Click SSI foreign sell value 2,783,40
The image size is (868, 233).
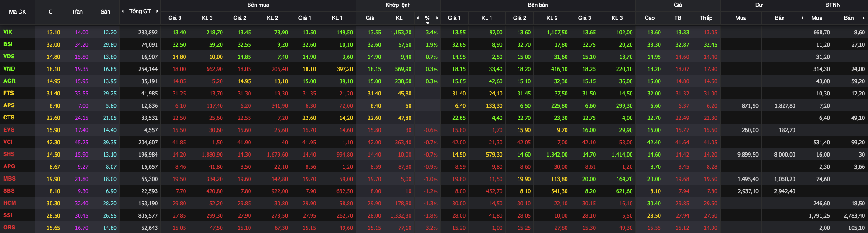(x=854, y=216)
